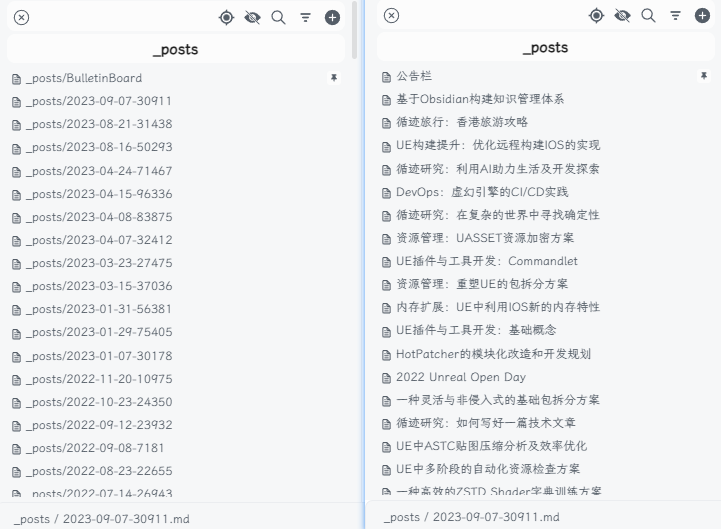The width and height of the screenshot is (721, 529).
Task: Click _posts breadcrumb in left status bar
Action: [x=32, y=519]
